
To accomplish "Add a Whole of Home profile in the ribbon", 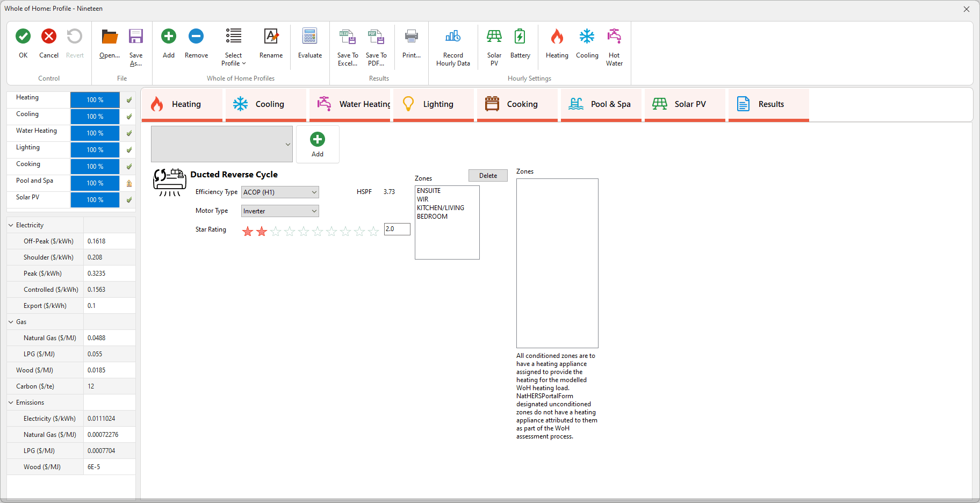I will tap(169, 36).
